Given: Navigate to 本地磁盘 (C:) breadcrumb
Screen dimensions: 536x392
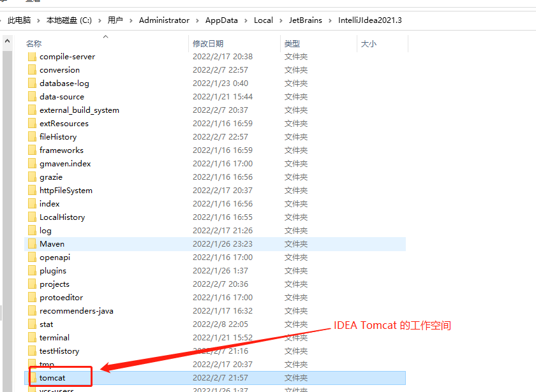Looking at the screenshot, I should click(69, 20).
